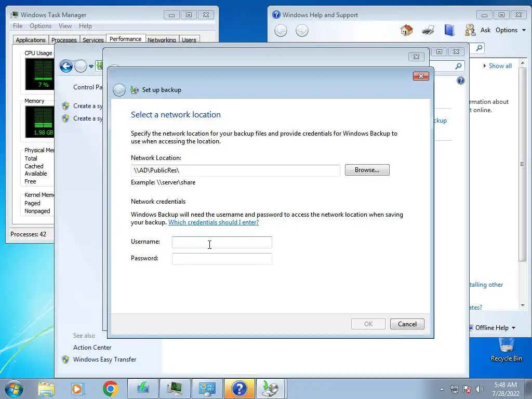Click blue help question mark icon
Image resolution: width=532 pixels, height=399 pixels.
coord(460,81)
